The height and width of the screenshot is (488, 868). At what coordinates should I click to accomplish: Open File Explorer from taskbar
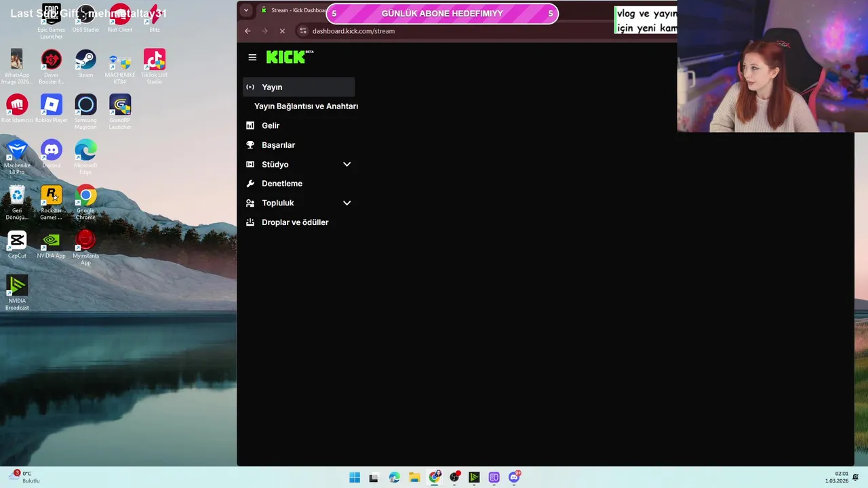(414, 477)
